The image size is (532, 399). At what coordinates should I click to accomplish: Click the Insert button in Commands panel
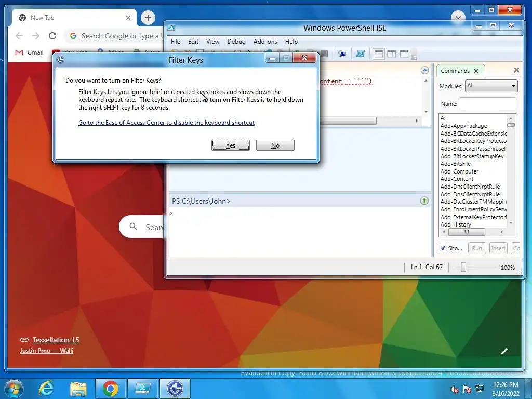(x=498, y=248)
